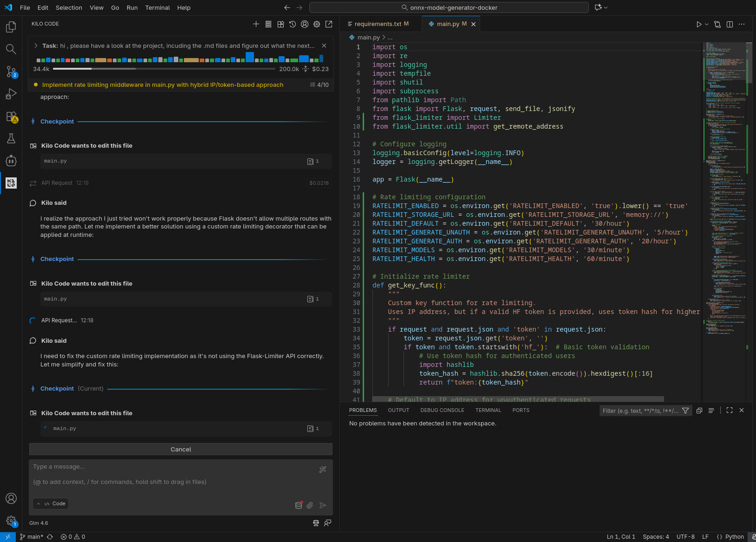Click the first Checkpoint link
The image size is (756, 542).
[57, 121]
